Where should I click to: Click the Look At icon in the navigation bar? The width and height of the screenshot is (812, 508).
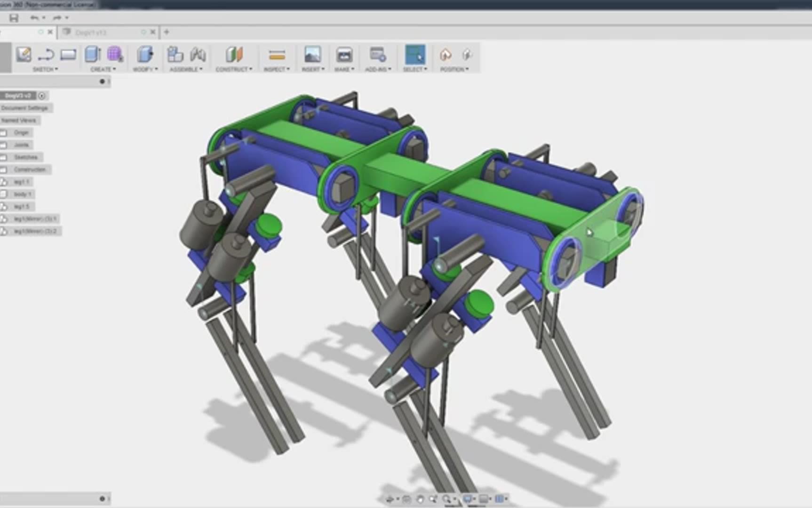coord(406,499)
